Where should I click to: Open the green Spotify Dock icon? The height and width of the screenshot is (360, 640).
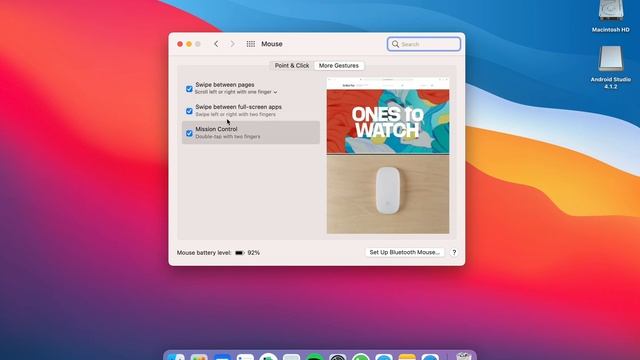[x=315, y=356]
